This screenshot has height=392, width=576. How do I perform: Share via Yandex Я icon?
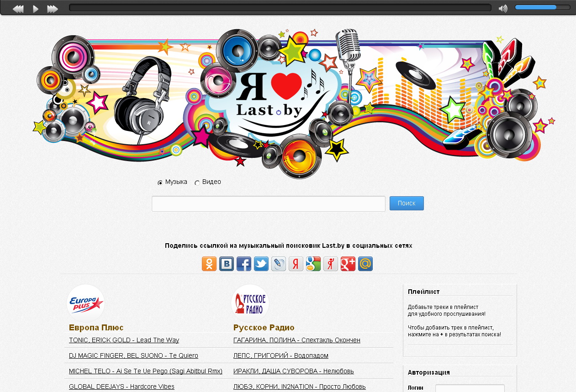(x=296, y=264)
